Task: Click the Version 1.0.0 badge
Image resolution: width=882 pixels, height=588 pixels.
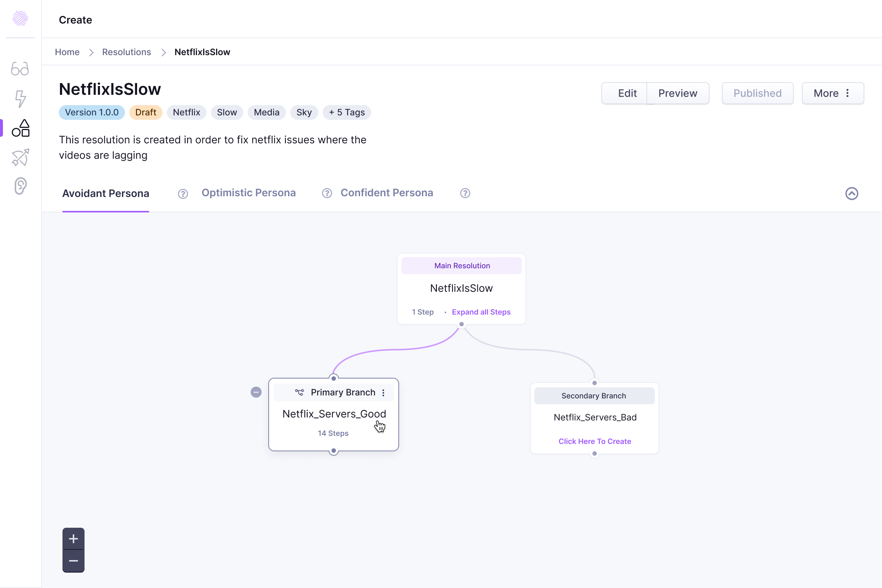Action: 92,112
